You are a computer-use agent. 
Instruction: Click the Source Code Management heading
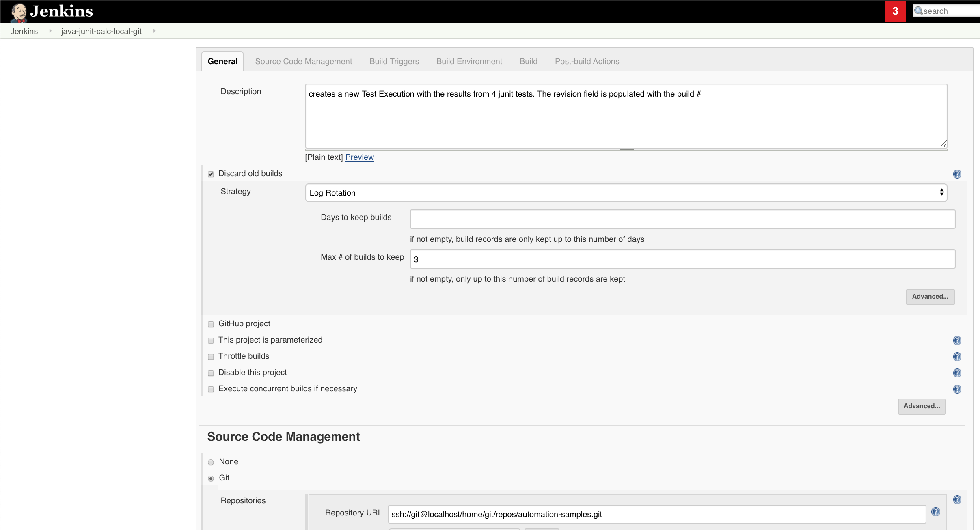(x=283, y=437)
